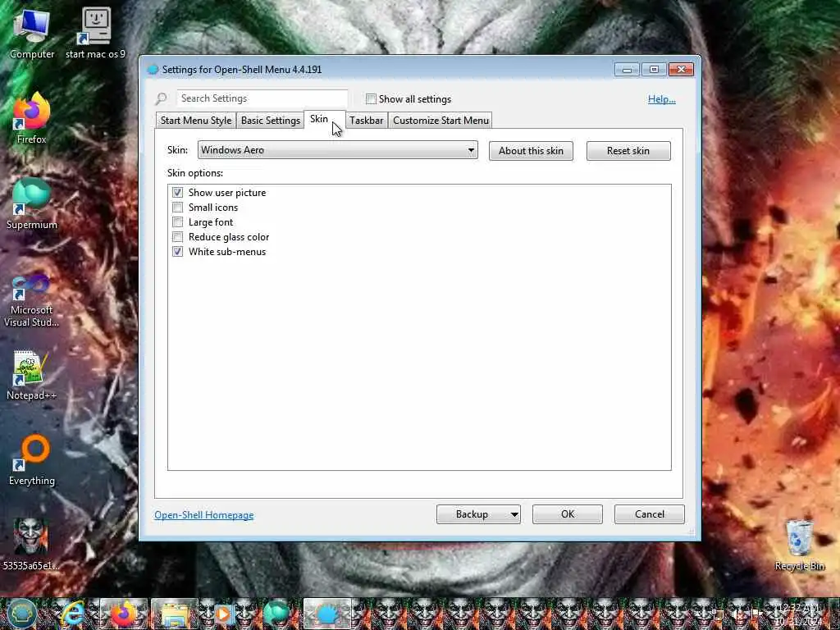Select the Notepad++ desktop shortcut
The height and width of the screenshot is (630, 840).
click(32, 375)
